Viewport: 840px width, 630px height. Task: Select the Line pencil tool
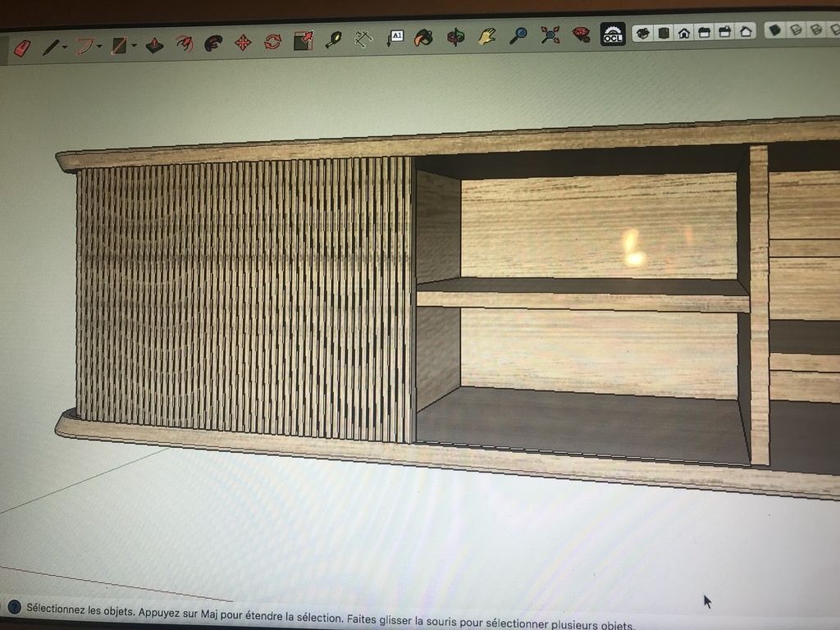tap(51, 47)
